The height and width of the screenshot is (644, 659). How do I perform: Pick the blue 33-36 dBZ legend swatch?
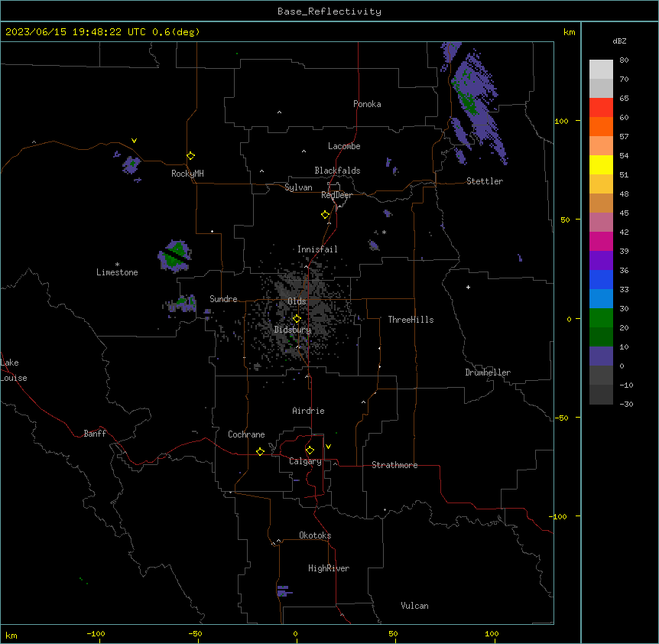click(601, 279)
